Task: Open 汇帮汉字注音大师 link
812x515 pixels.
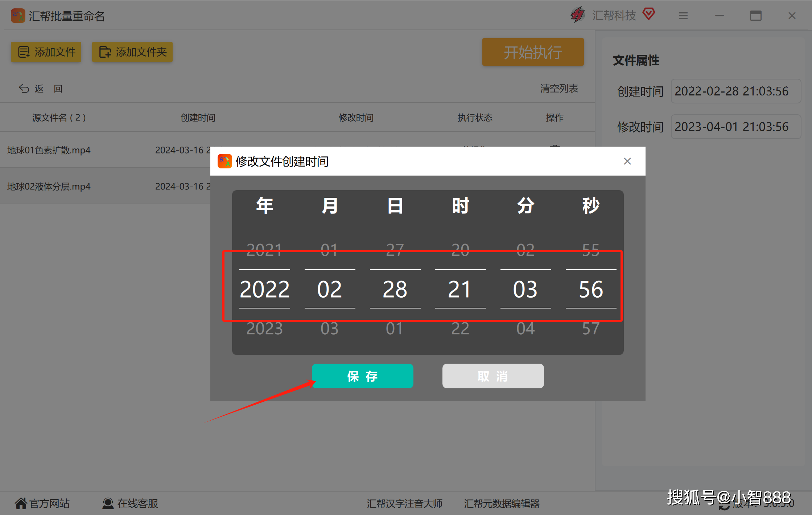Action: click(x=404, y=503)
